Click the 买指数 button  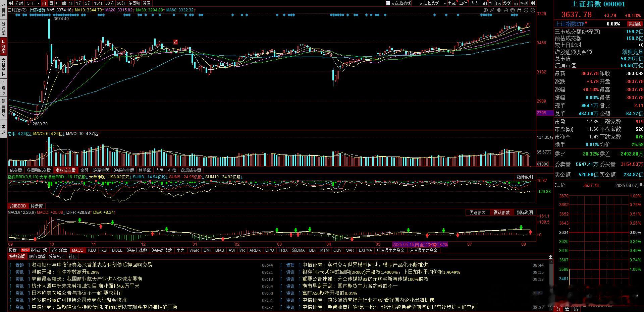pos(635,24)
